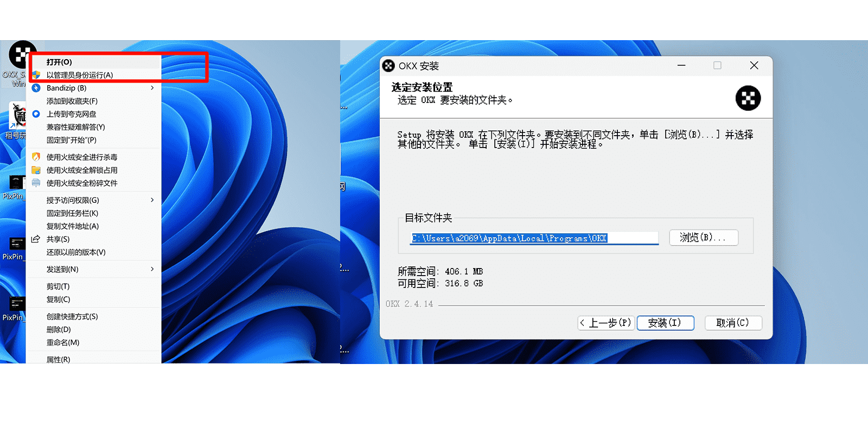Go back with the 上一步(P) button

tap(606, 323)
